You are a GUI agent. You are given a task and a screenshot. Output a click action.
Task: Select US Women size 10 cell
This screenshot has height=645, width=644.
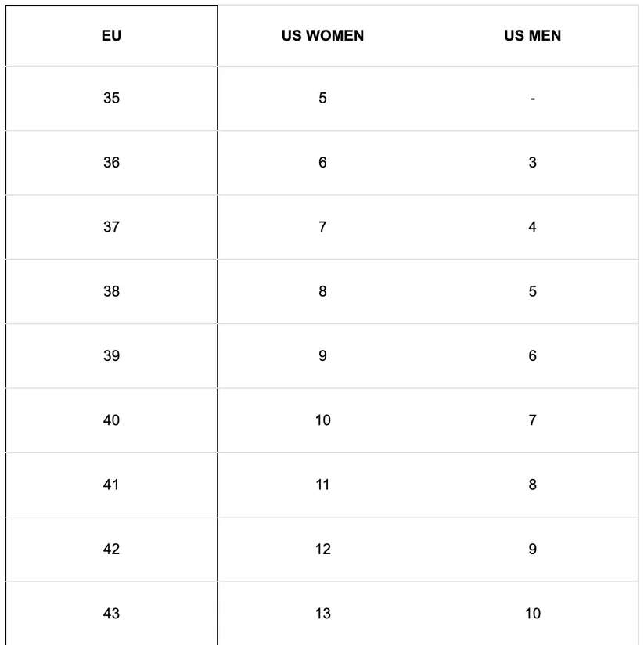pos(322,420)
